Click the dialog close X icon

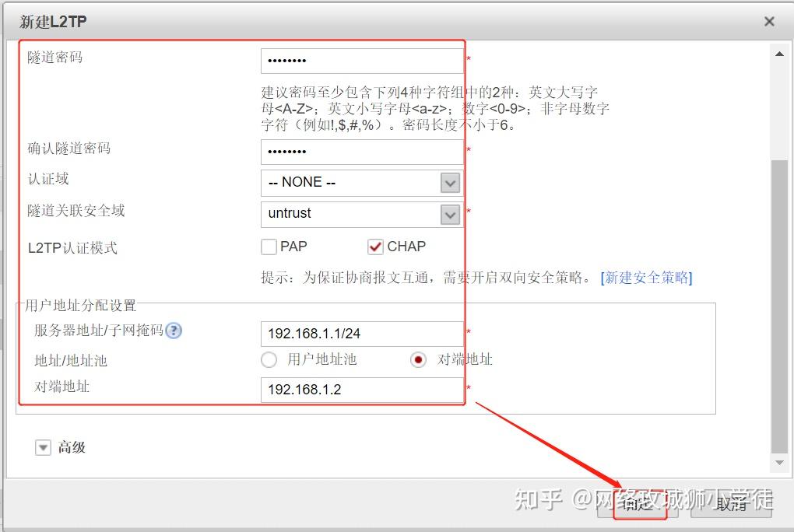tap(768, 21)
